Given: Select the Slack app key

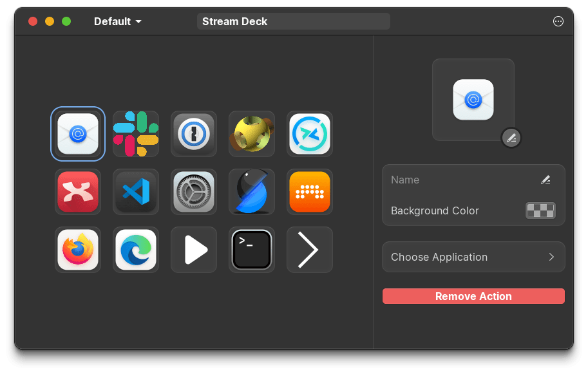Looking at the screenshot, I should tap(136, 134).
